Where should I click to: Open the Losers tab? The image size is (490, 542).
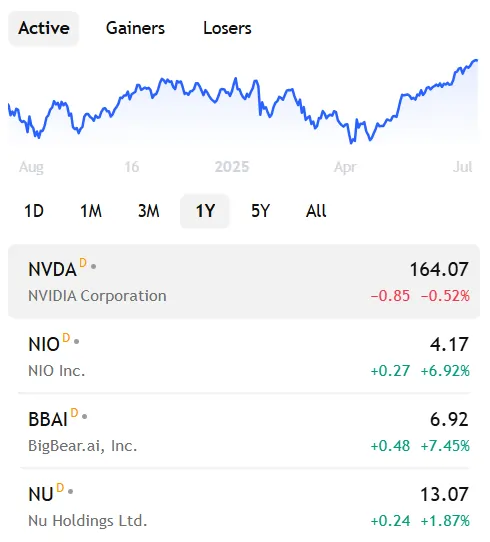pyautogui.click(x=227, y=28)
